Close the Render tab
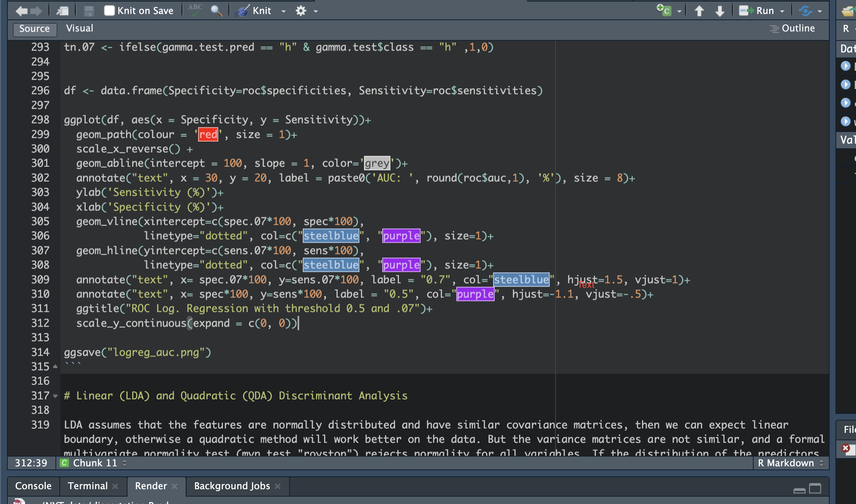 pos(174,486)
